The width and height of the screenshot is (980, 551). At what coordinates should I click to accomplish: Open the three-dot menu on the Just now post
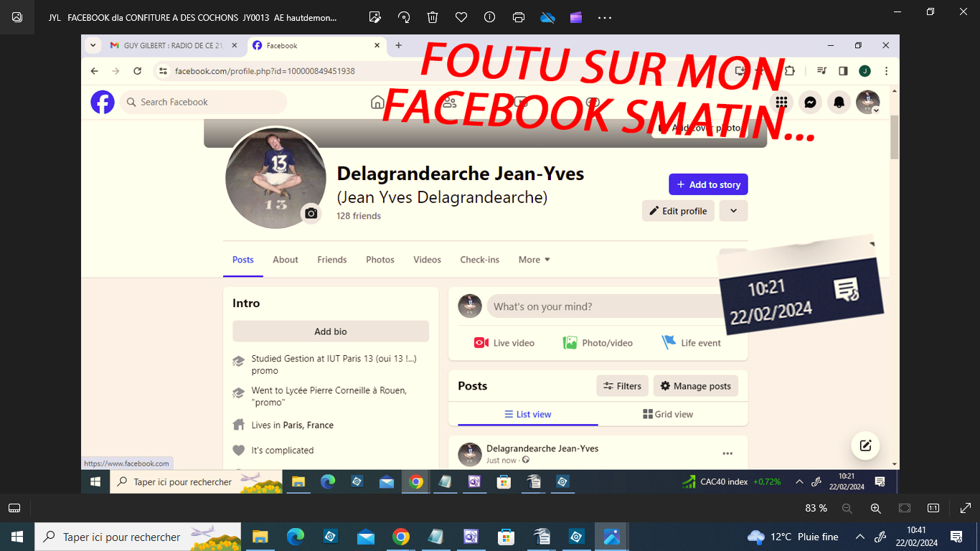click(x=727, y=453)
